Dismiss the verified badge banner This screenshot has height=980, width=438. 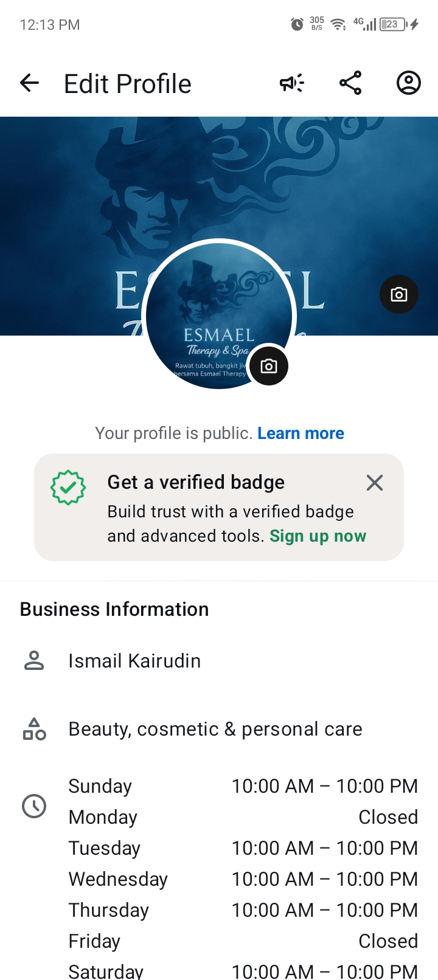click(x=375, y=483)
